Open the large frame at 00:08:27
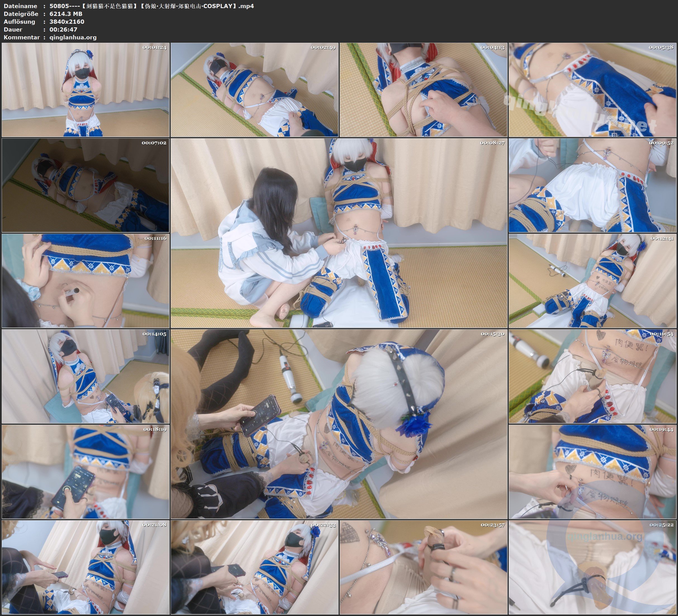The image size is (678, 616). (339, 233)
